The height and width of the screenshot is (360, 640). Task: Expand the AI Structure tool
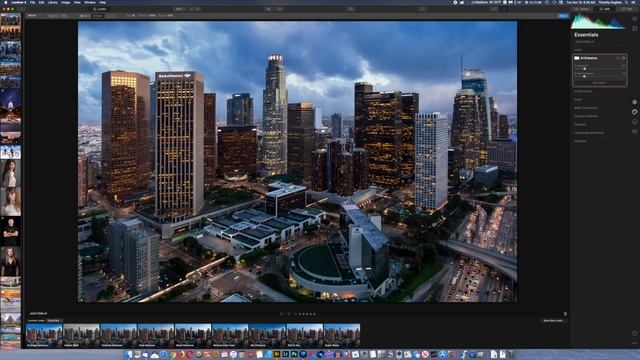583,91
